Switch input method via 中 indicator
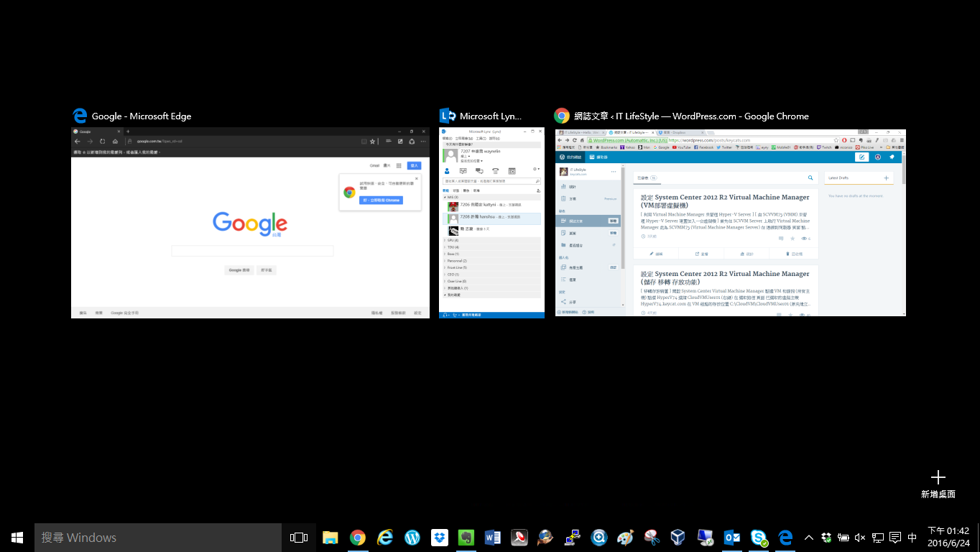Screen dimensions: 980x552 tap(912, 538)
